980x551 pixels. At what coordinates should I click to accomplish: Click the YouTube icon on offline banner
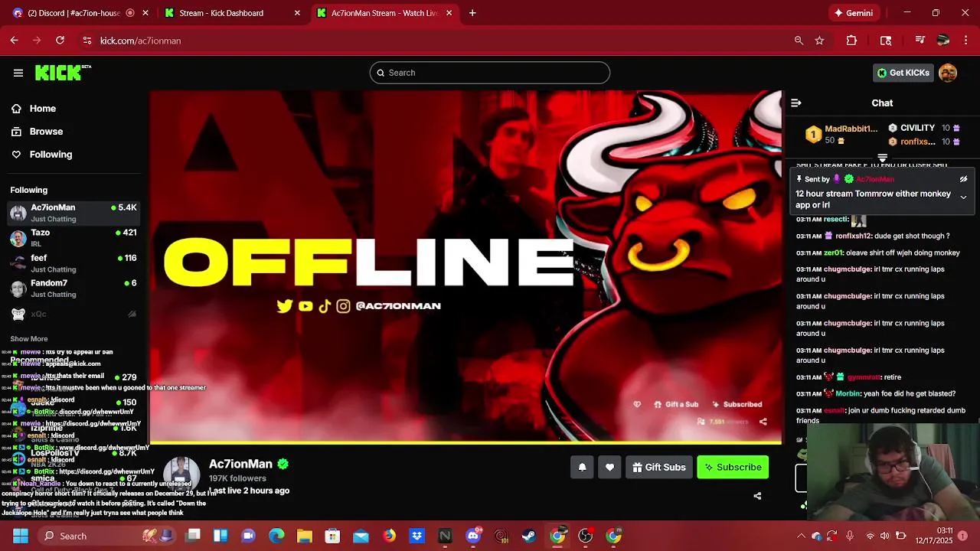click(x=305, y=306)
